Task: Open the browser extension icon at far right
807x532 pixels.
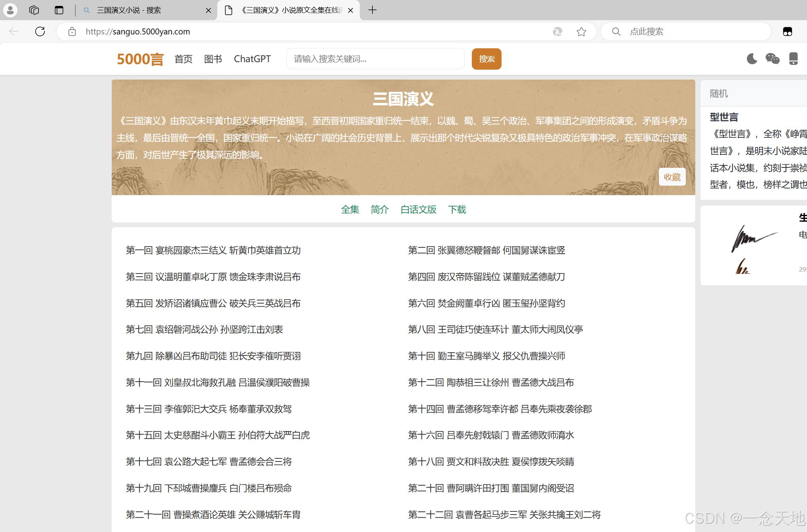Action: coord(788,32)
